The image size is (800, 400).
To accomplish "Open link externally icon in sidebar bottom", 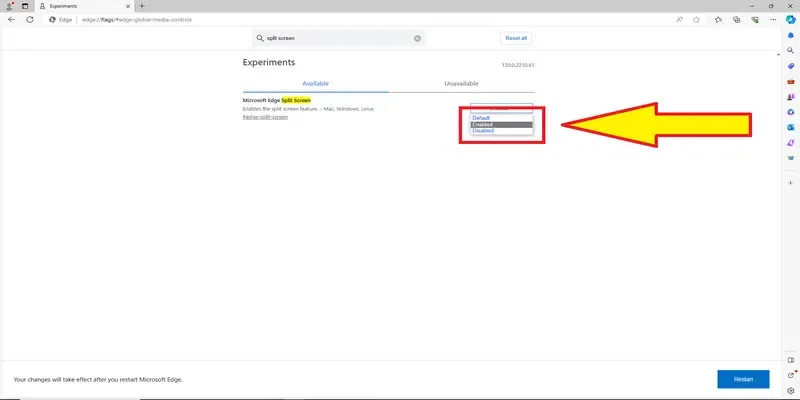I will click(x=791, y=376).
